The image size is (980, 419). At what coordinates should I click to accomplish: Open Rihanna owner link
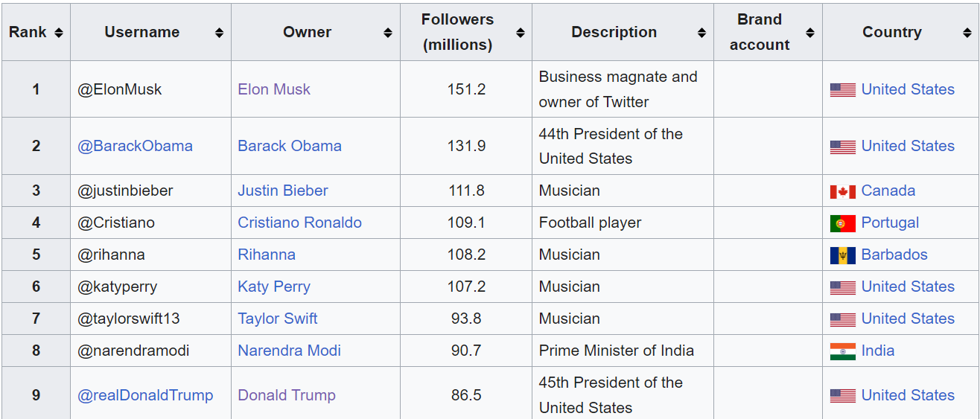(266, 255)
